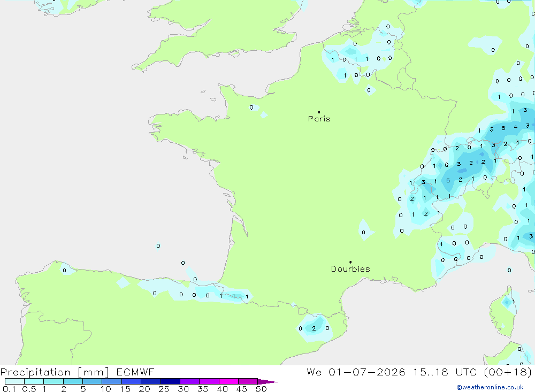Select the magenta 40 mm legend swatch
535x392 pixels.
(228, 381)
